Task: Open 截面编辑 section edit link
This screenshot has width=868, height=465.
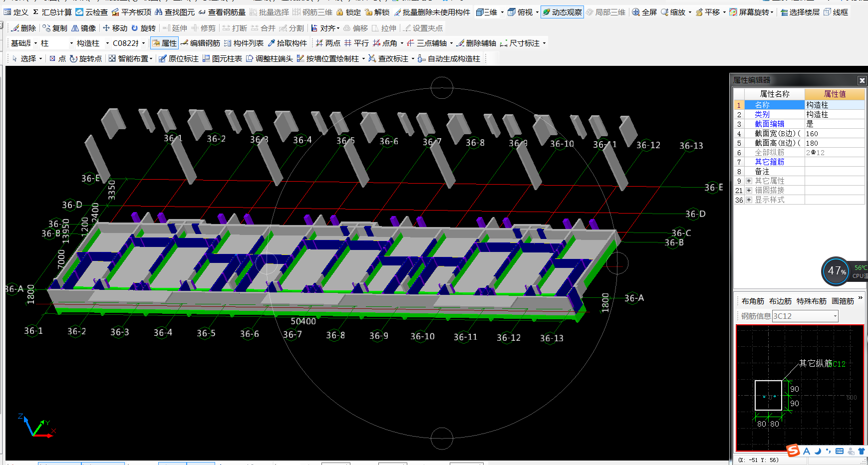Action: tap(769, 124)
